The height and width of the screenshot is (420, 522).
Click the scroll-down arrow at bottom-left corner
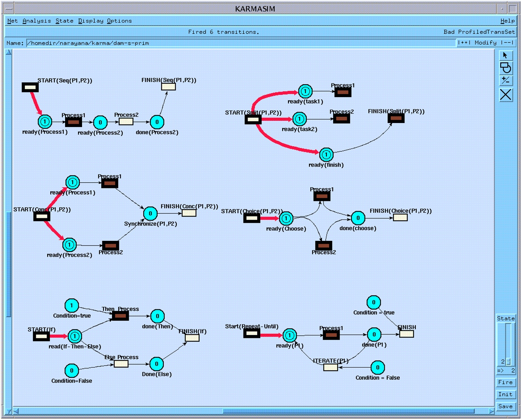[x=9, y=411]
